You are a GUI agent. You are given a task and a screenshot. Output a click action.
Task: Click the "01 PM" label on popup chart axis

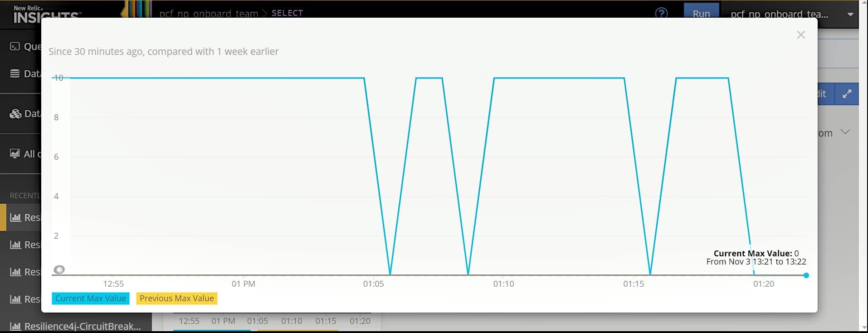244,284
